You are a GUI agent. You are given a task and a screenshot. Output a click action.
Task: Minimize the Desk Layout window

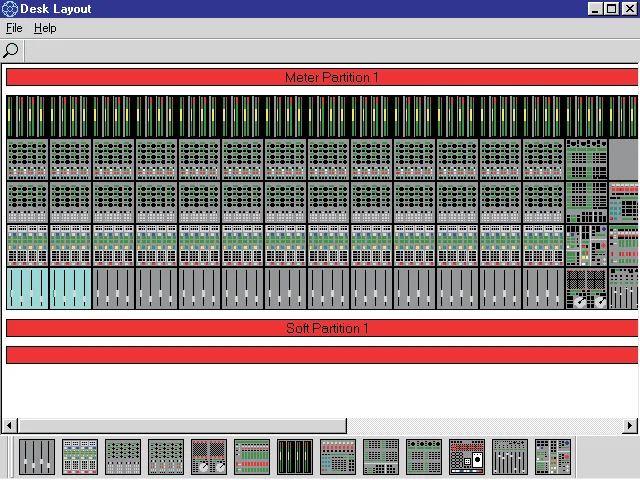595,9
